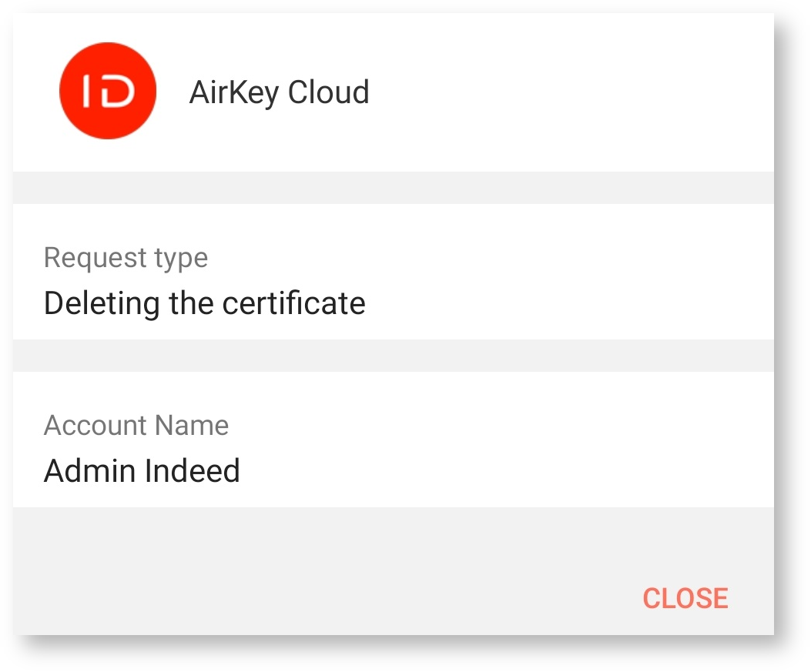
Task: Click the white letters inside the red logo
Action: tap(109, 92)
